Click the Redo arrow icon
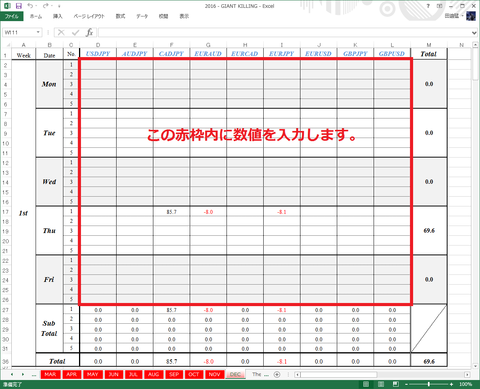 tap(46, 6)
